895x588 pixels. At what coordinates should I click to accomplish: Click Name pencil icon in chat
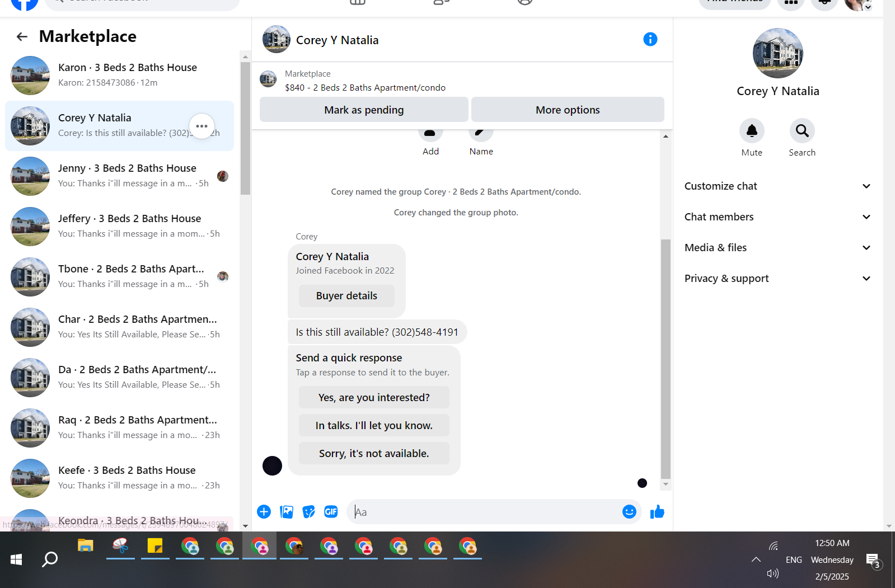pos(481,134)
